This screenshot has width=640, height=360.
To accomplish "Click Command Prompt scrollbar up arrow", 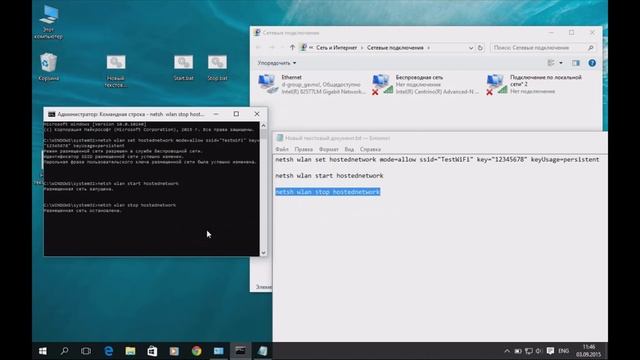I will tap(263, 125).
